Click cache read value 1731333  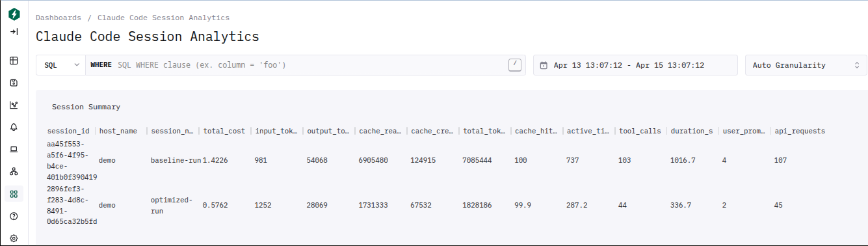click(373, 205)
